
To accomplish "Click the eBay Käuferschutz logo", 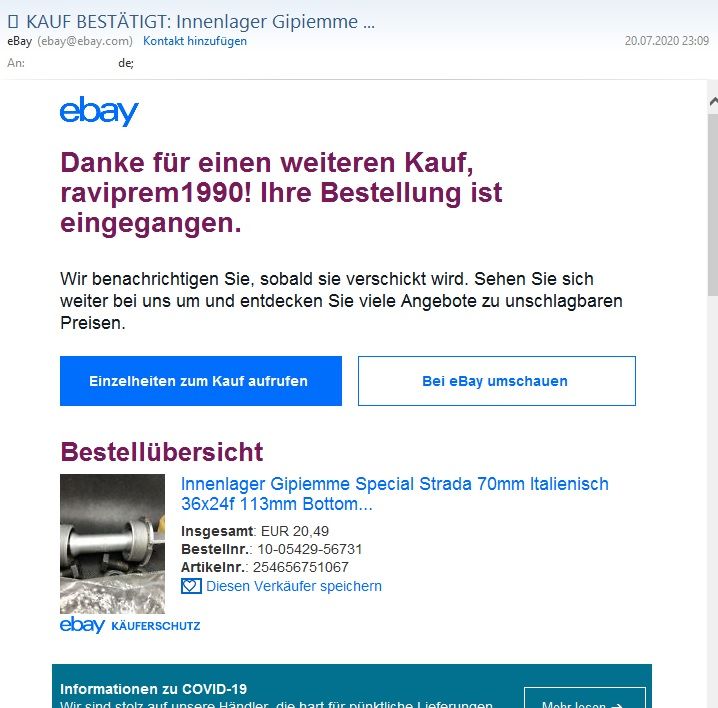I will (x=130, y=625).
